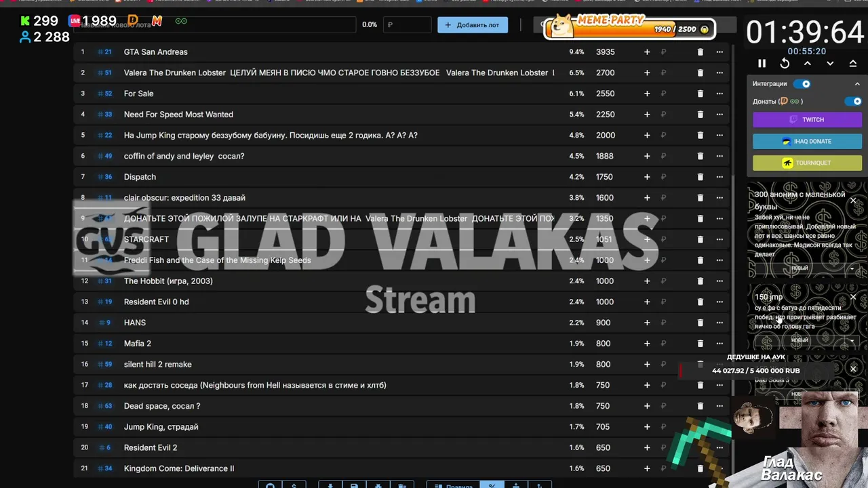The image size is (868, 488).
Task: Open more options for HANS
Action: tap(719, 323)
